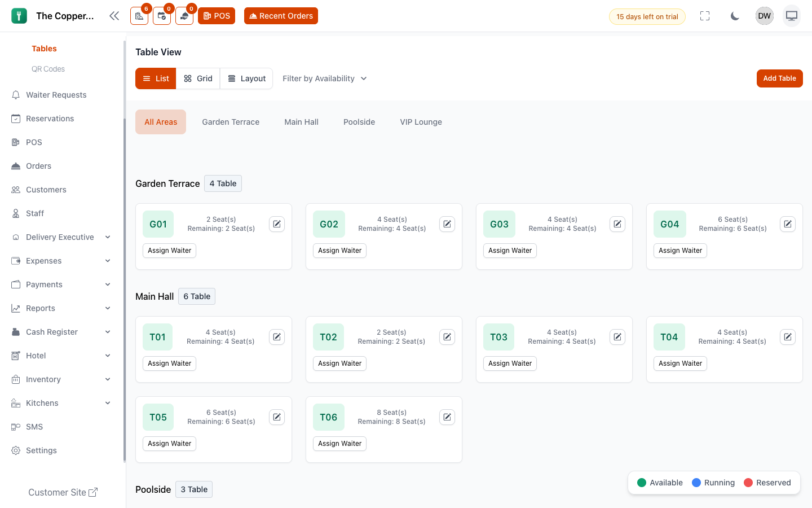Open Filter by Availability dropdown
812x508 pixels.
tap(325, 78)
